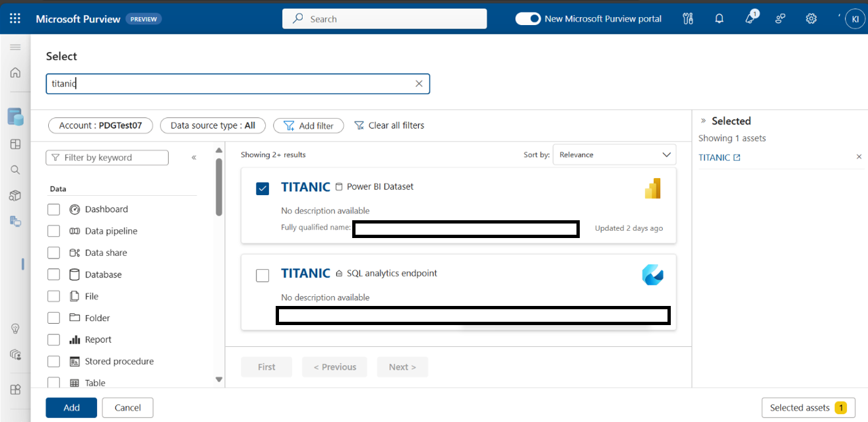Clear the titanic search text with X
868x422 pixels.
pos(419,84)
